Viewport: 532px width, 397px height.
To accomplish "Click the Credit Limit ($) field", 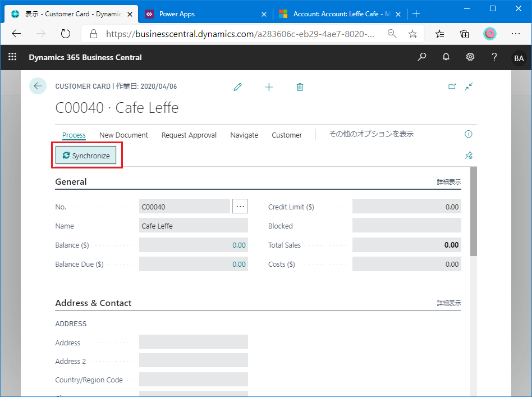I will (x=406, y=206).
